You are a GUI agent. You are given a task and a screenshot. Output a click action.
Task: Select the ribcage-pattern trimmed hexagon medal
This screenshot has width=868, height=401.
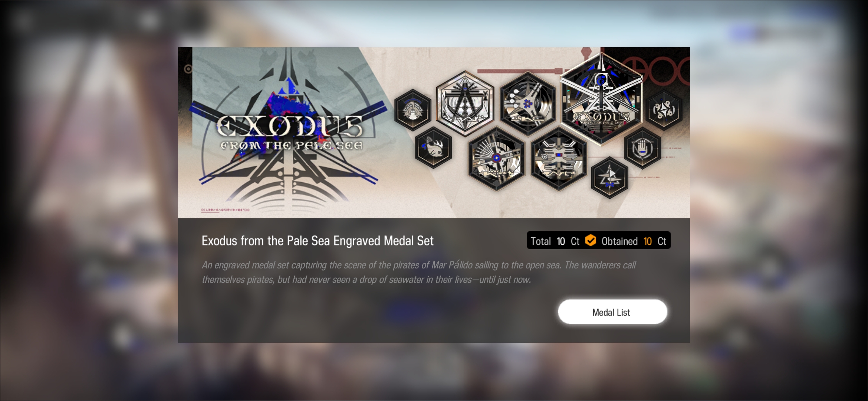[559, 159]
